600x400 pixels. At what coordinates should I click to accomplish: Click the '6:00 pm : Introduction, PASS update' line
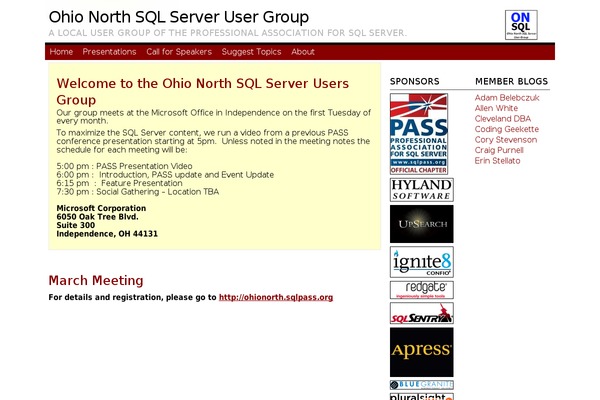165,175
